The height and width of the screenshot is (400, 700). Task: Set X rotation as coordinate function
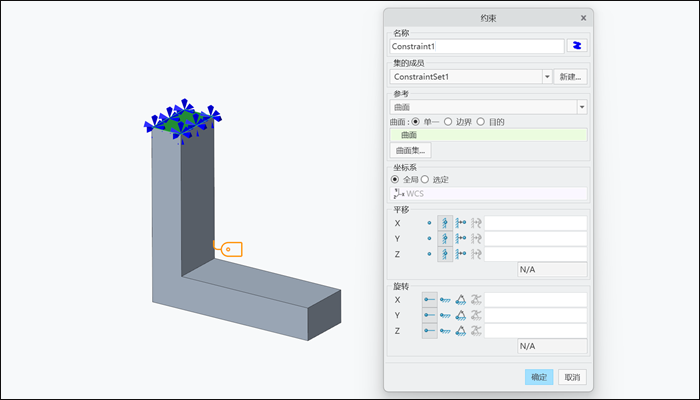pos(476,300)
